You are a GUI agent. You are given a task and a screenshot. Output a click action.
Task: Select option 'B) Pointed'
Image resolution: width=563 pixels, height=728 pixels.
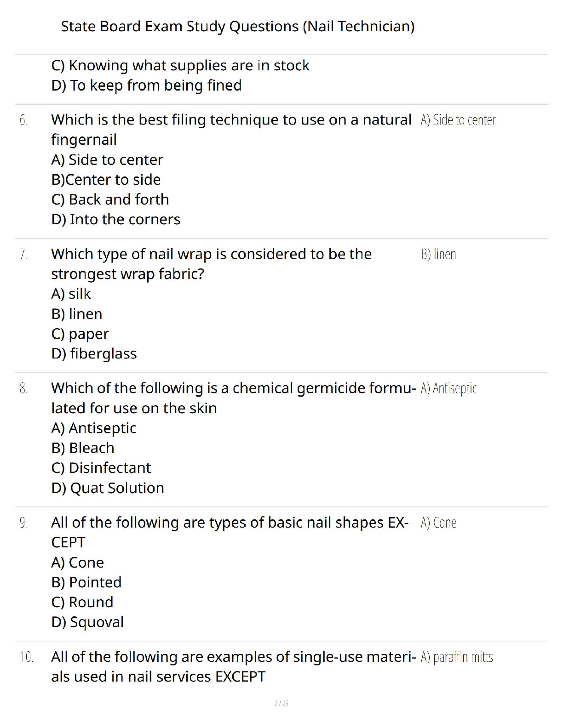tap(86, 582)
